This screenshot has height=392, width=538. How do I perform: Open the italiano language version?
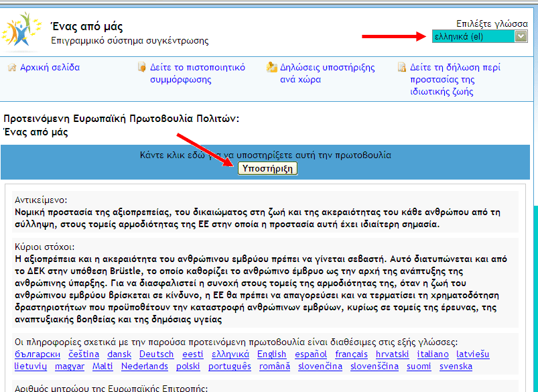[433, 354]
